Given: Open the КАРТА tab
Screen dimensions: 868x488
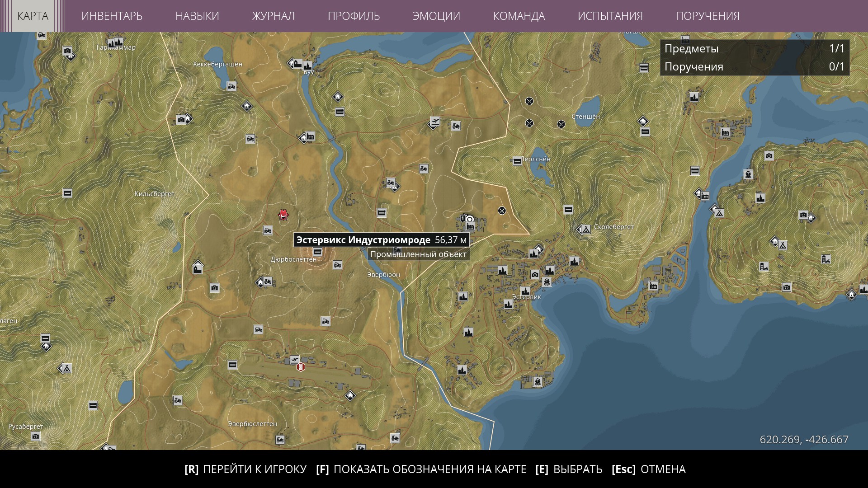Looking at the screenshot, I should 33,16.
